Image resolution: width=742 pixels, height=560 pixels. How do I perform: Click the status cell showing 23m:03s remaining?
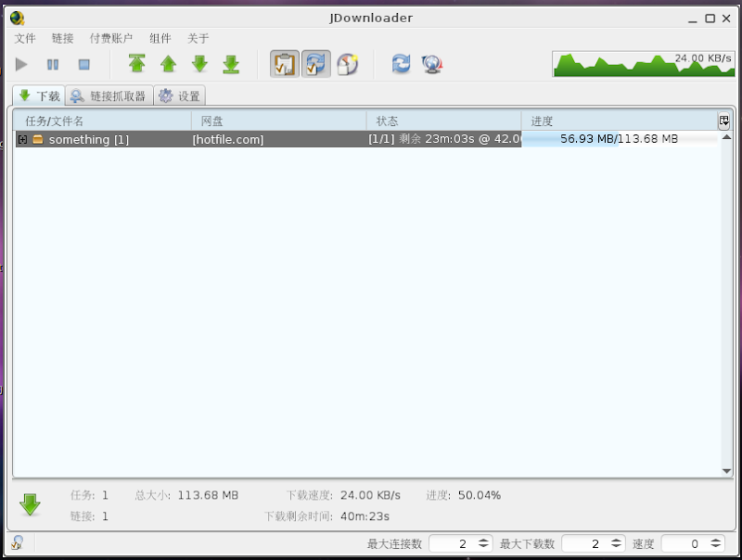pos(445,139)
